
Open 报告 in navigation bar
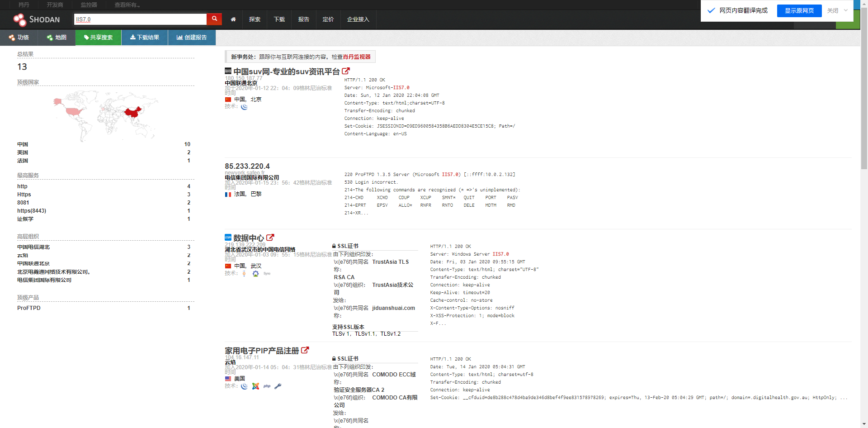click(x=303, y=19)
